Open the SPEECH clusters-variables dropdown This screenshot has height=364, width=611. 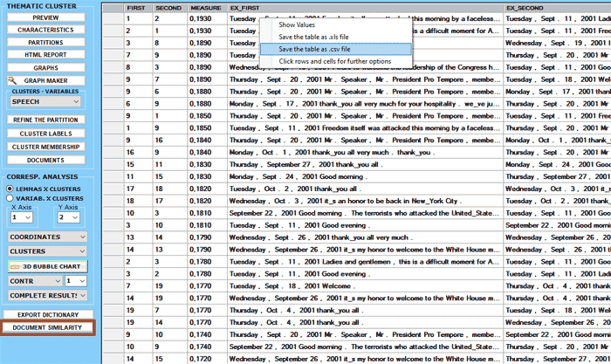click(x=45, y=102)
